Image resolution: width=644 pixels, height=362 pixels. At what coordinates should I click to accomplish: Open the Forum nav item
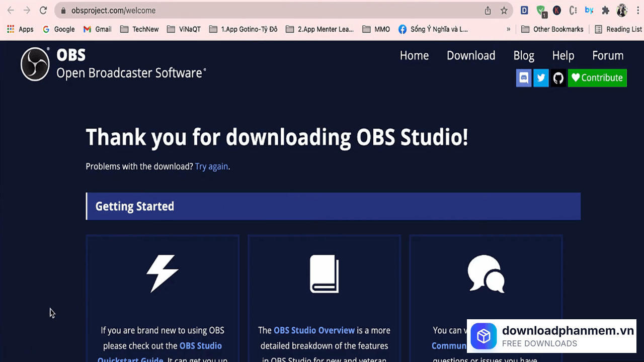(x=608, y=56)
